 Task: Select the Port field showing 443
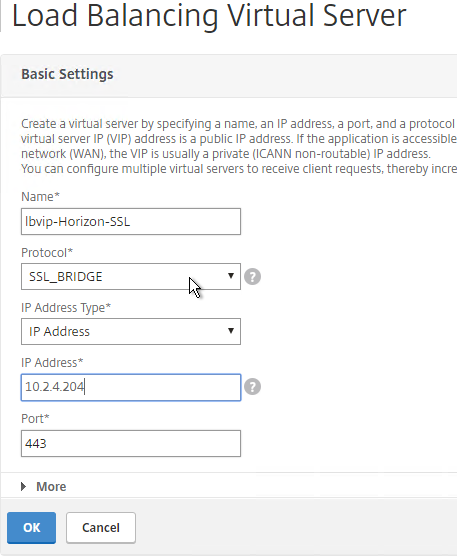point(131,444)
